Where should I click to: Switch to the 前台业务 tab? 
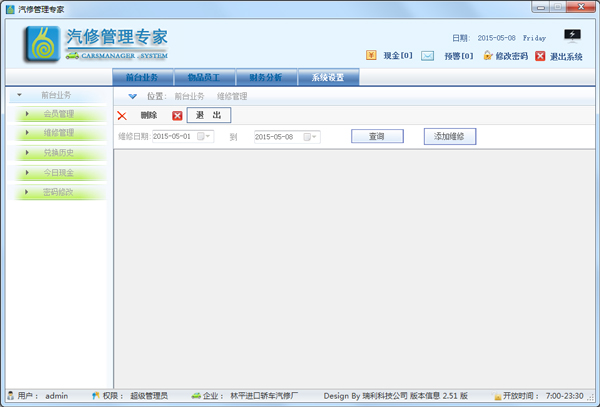coord(142,77)
